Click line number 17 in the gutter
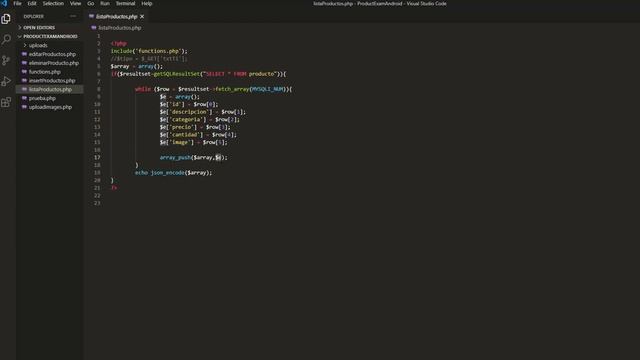 coord(97,157)
